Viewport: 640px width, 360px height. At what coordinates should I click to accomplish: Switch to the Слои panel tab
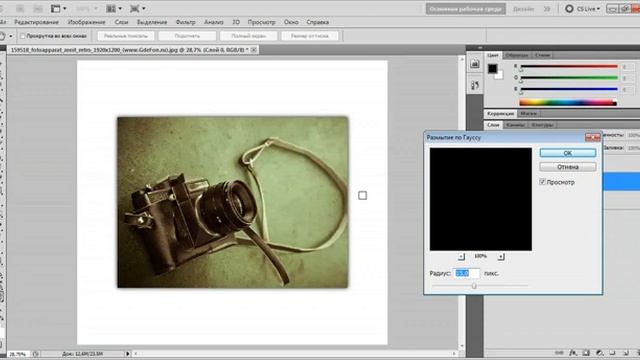click(493, 124)
